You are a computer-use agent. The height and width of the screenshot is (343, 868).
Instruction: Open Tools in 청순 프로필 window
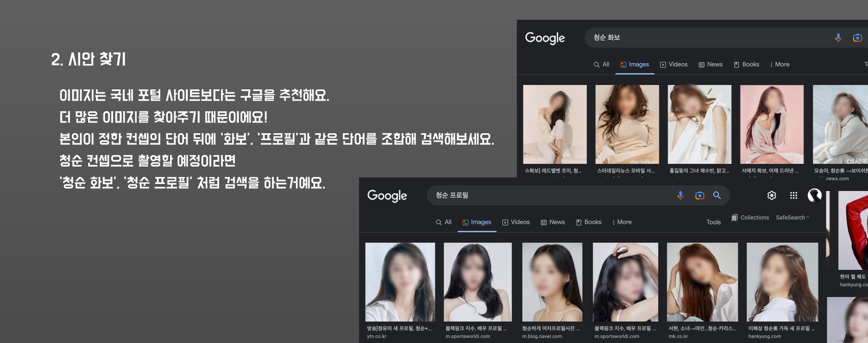[x=714, y=222]
